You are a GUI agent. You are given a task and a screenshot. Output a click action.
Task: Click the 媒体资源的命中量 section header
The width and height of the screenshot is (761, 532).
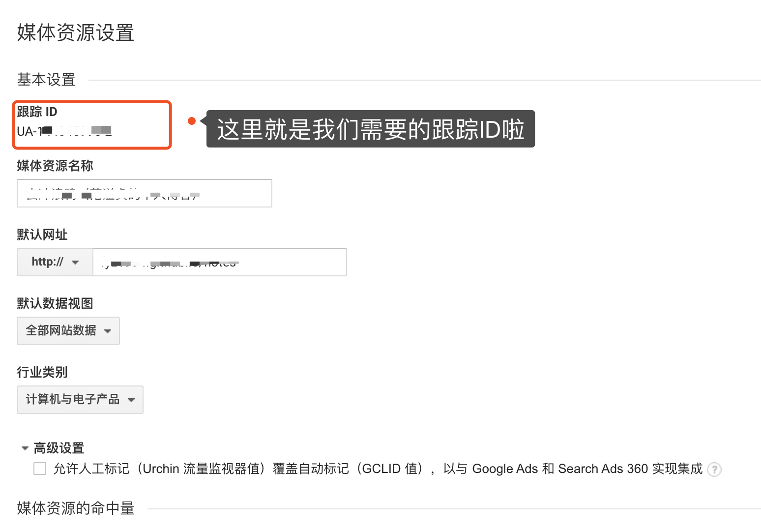tap(76, 508)
